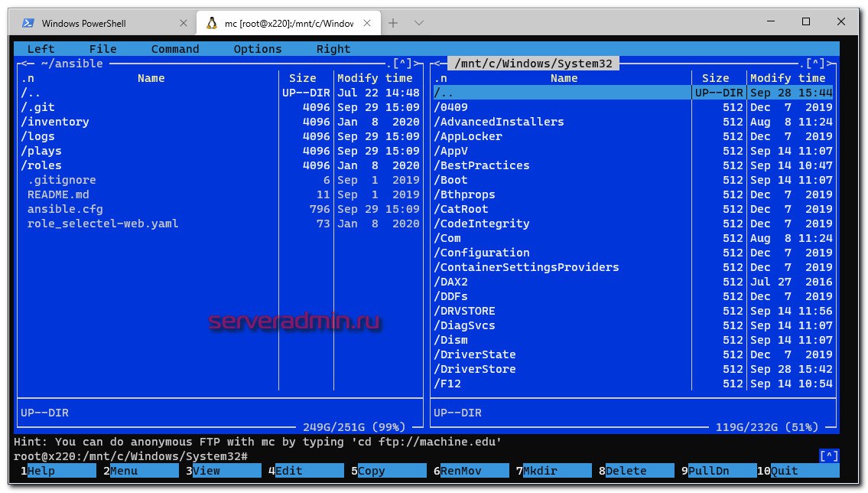The width and height of the screenshot is (868, 493).
Task: Select the role_selectel-web.yaml file
Action: (220, 224)
